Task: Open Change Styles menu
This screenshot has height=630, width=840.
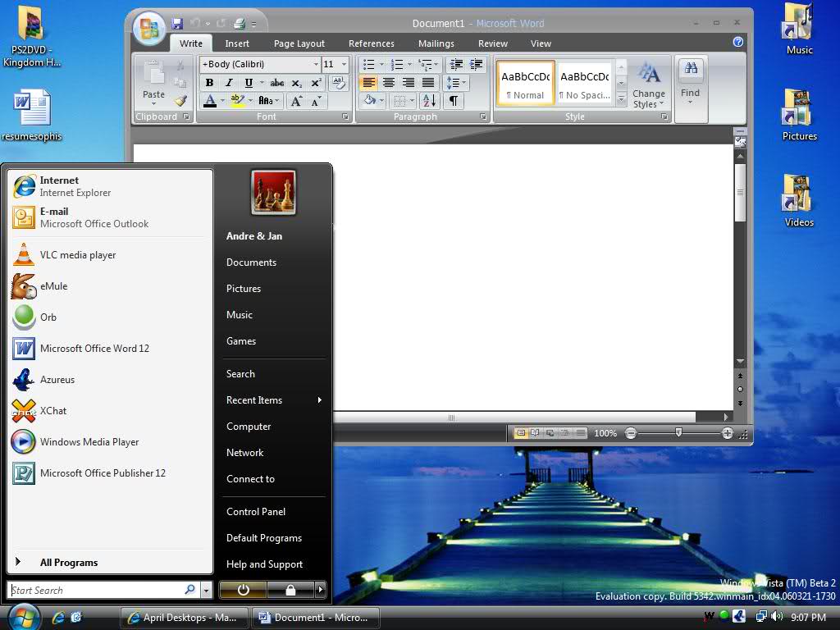Action: point(649,84)
